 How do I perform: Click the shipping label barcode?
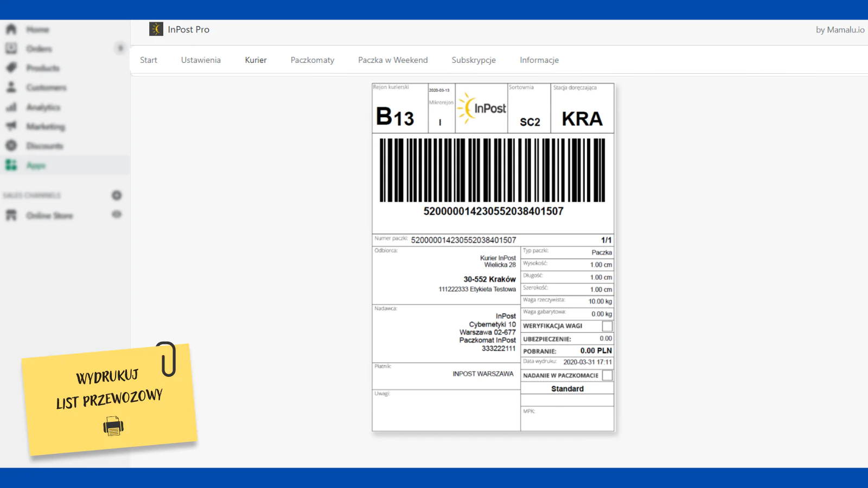[493, 170]
